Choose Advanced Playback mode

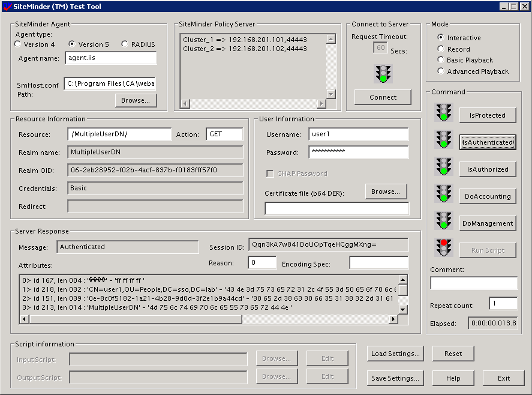point(441,71)
